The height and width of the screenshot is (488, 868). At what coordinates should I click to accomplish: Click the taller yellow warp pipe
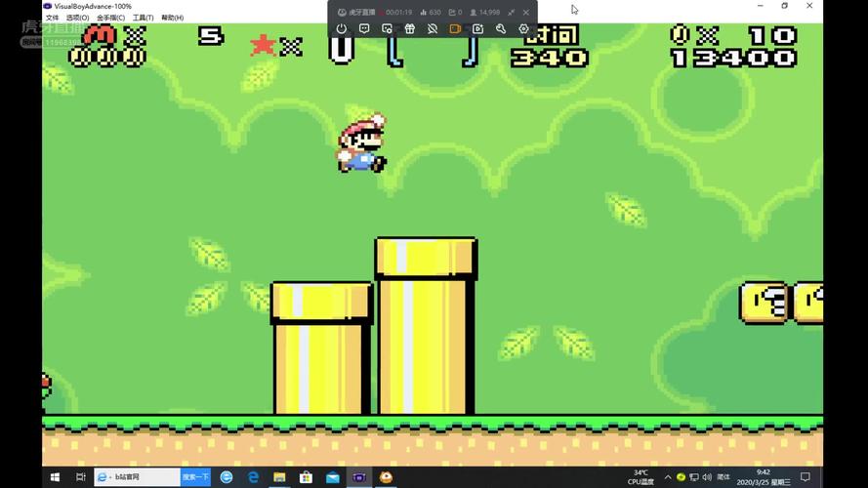tap(426, 326)
